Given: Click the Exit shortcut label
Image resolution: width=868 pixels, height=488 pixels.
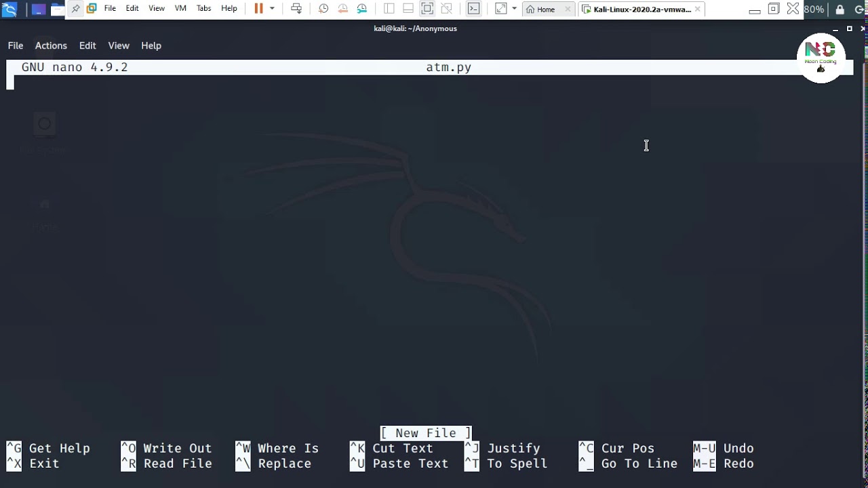Looking at the screenshot, I should (x=44, y=464).
